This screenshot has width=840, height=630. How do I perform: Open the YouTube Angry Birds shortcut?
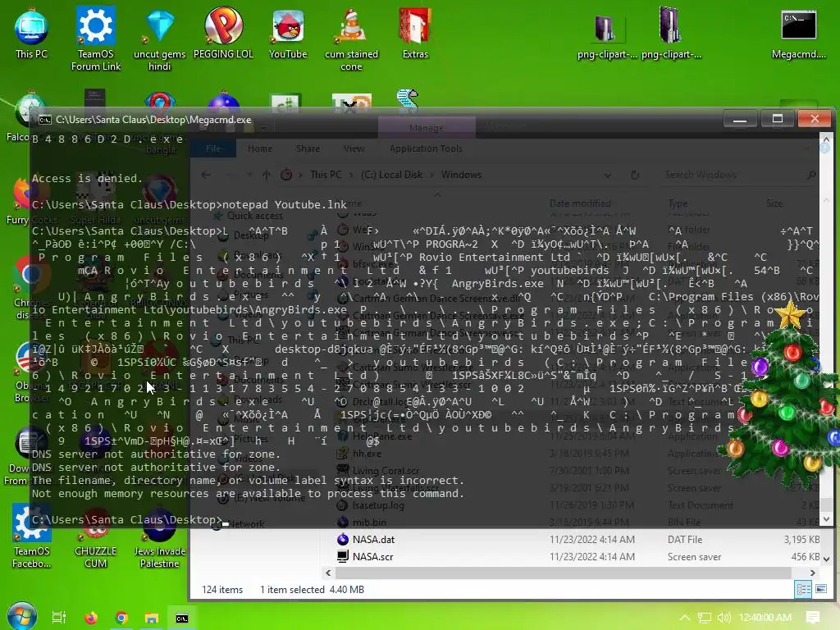pos(288,33)
